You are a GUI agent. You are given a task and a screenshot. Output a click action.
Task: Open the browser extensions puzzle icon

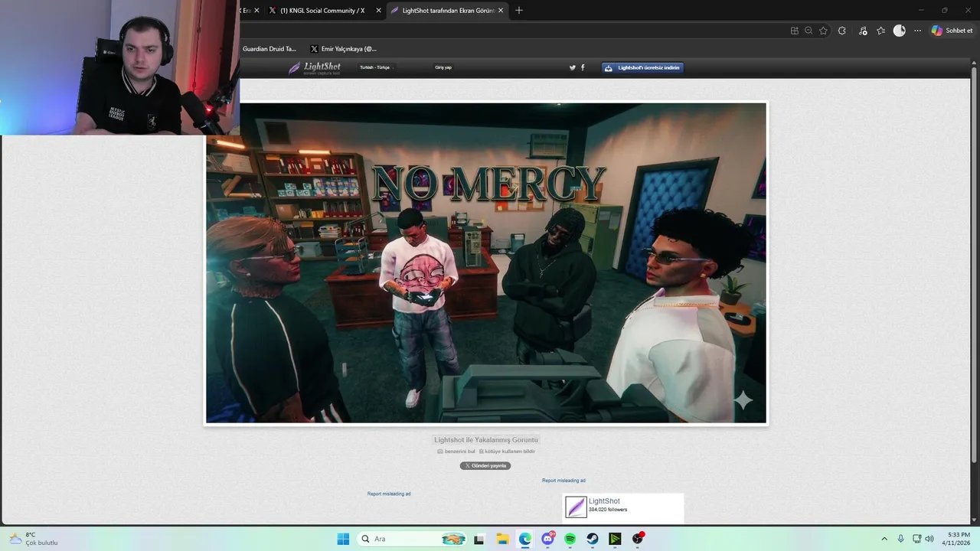click(x=842, y=31)
